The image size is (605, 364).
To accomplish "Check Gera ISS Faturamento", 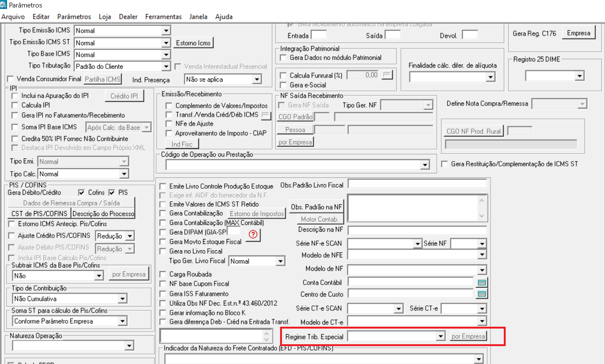I will click(163, 294).
